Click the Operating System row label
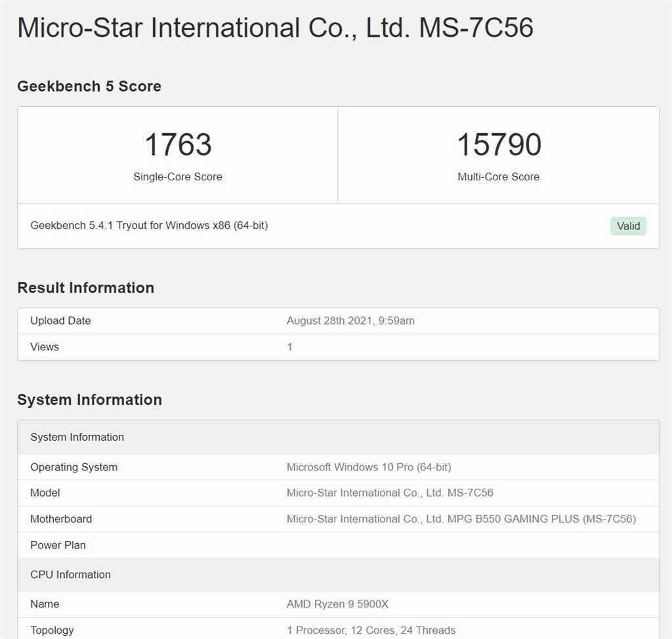 [73, 467]
